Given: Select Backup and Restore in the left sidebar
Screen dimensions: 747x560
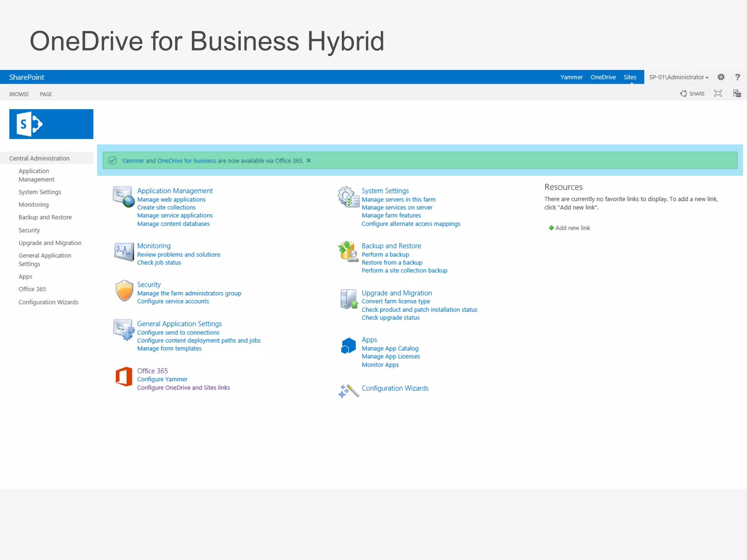Looking at the screenshot, I should coord(45,217).
